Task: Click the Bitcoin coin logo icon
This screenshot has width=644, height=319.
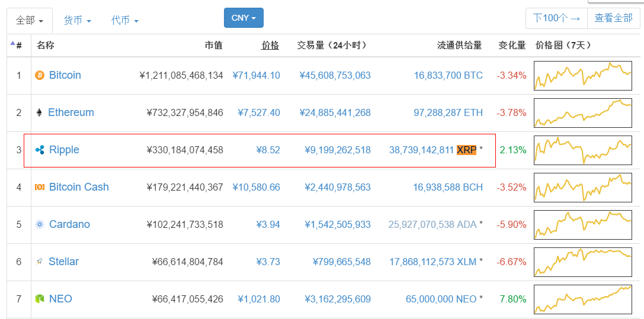Action: [40, 76]
